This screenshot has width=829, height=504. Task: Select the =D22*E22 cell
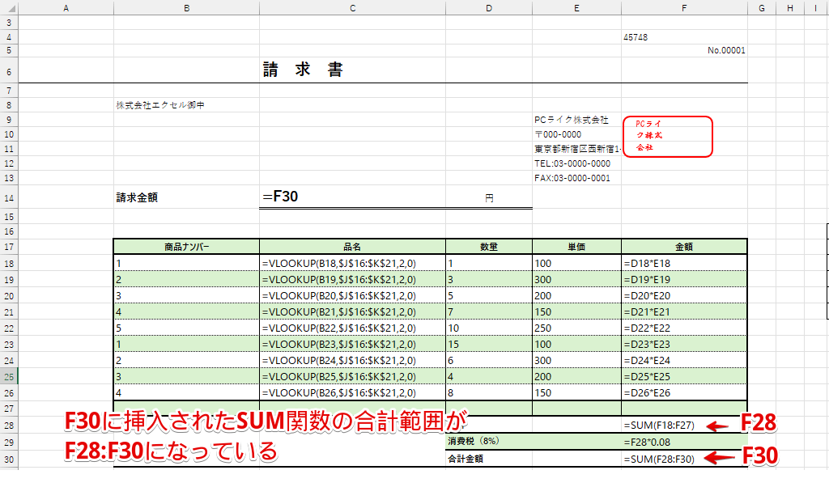click(684, 328)
